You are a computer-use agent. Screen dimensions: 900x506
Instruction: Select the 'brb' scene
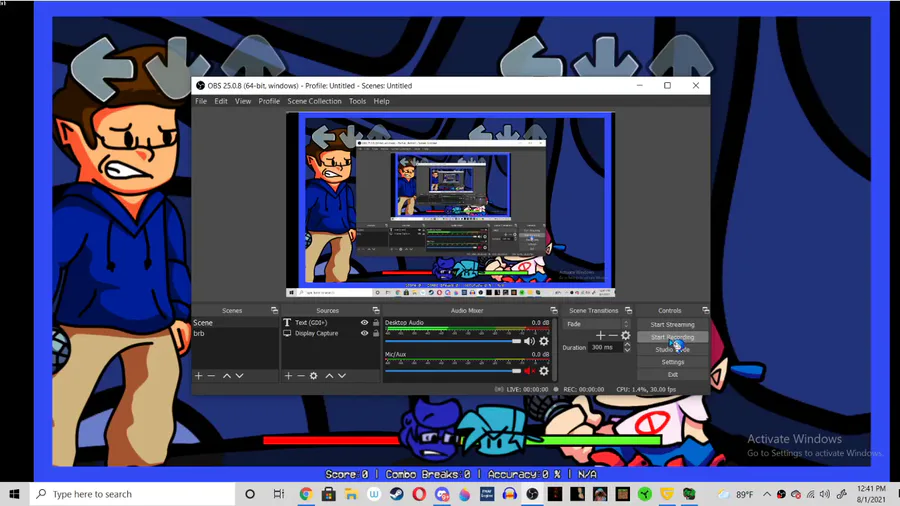pyautogui.click(x=235, y=333)
